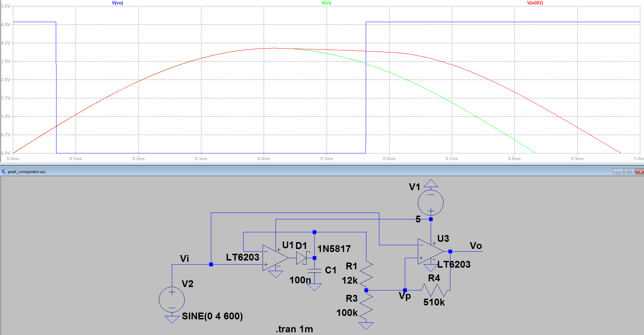Select the 1N5817 diode model label
The width and height of the screenshot is (644, 335).
[x=334, y=249]
